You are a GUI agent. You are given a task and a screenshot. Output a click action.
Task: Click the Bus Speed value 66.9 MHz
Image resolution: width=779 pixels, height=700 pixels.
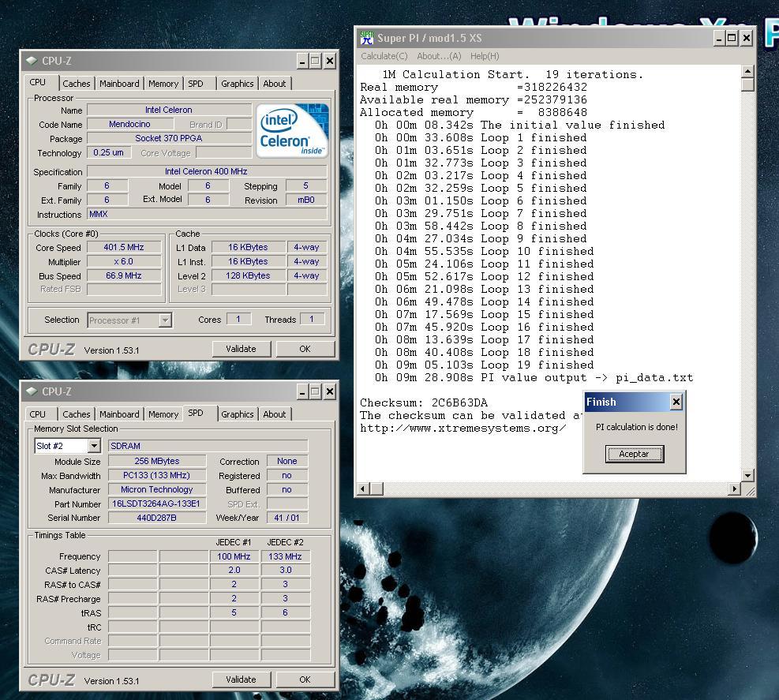(x=124, y=275)
